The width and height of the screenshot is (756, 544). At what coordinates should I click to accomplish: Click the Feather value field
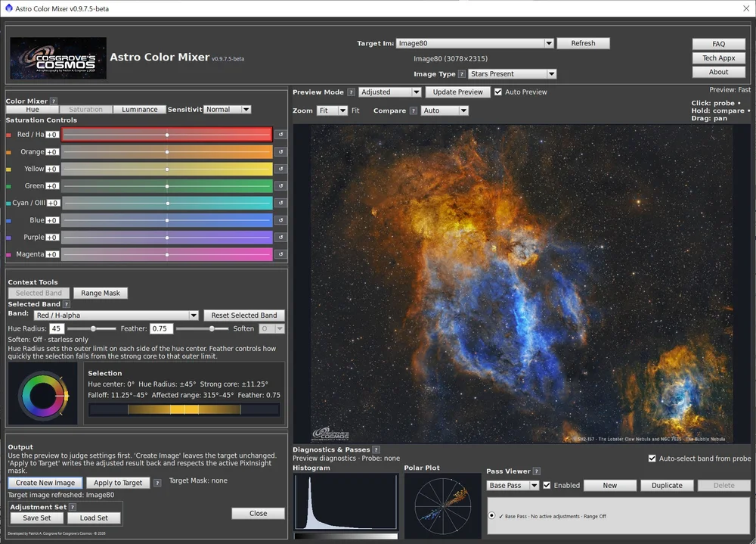[161, 328]
